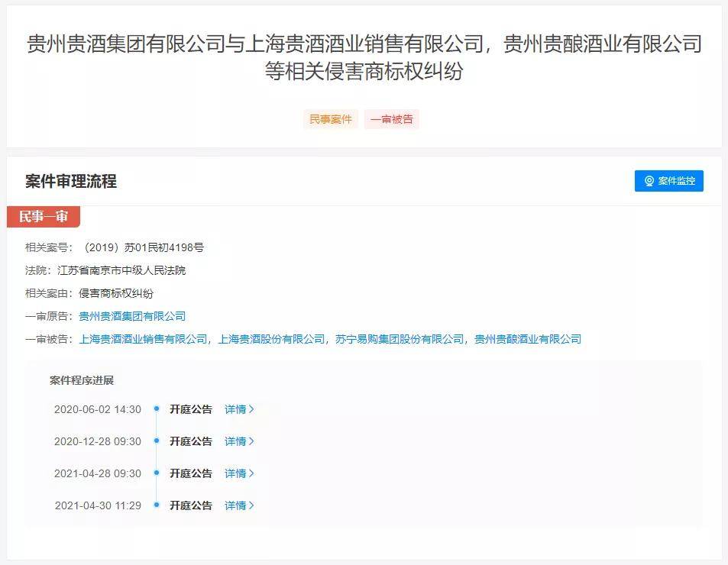Viewport: 728px width, 565px height.
Task: Click case number (2019)苏01民初4198号
Action: [x=143, y=247]
